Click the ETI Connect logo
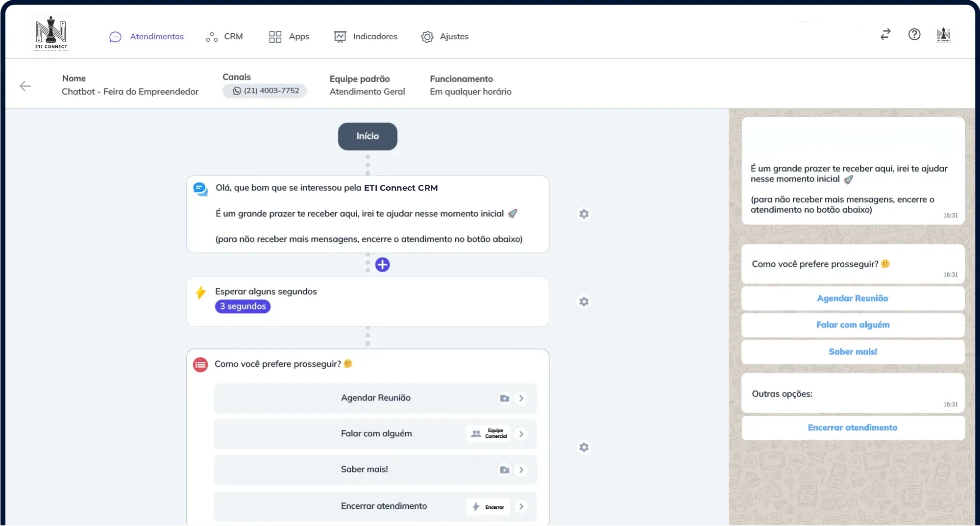Image resolution: width=980 pixels, height=526 pixels. [x=51, y=33]
